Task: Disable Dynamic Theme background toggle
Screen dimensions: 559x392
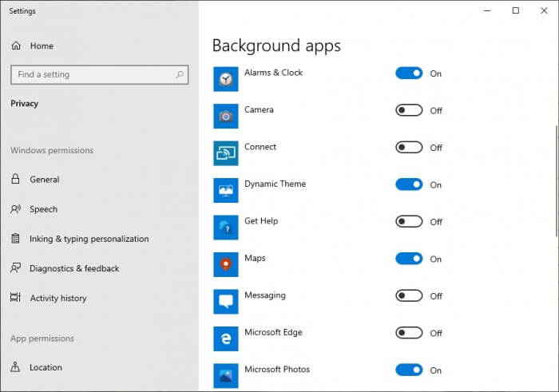Action: (409, 184)
